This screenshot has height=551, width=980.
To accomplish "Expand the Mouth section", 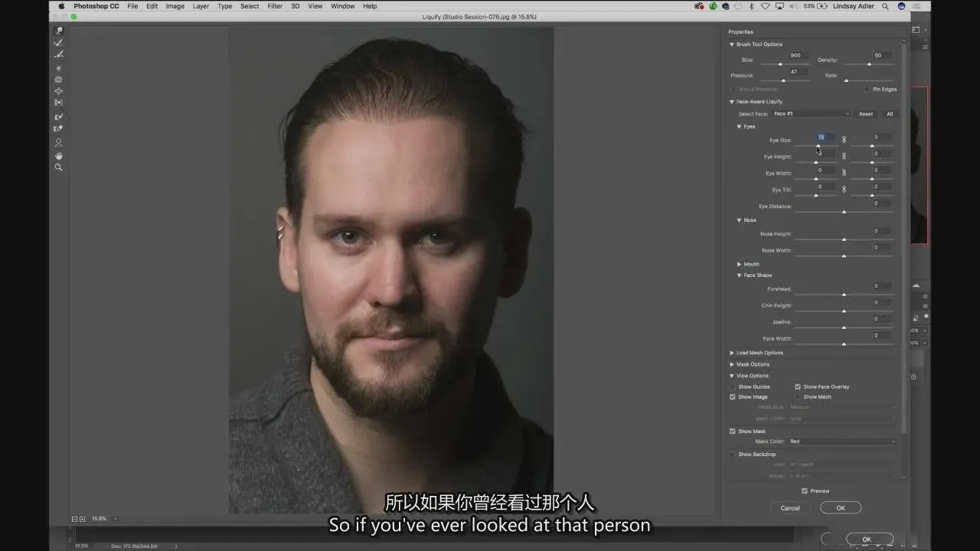I will (740, 265).
